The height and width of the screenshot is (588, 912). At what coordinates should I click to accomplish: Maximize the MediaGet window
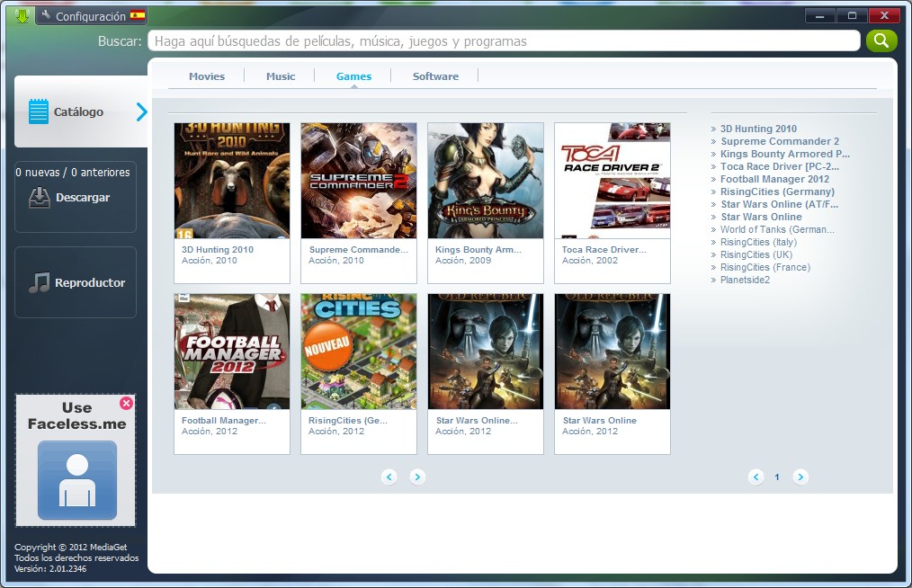(852, 15)
